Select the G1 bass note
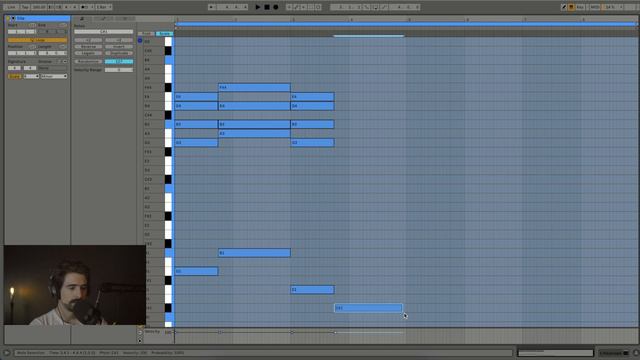 coord(196,271)
